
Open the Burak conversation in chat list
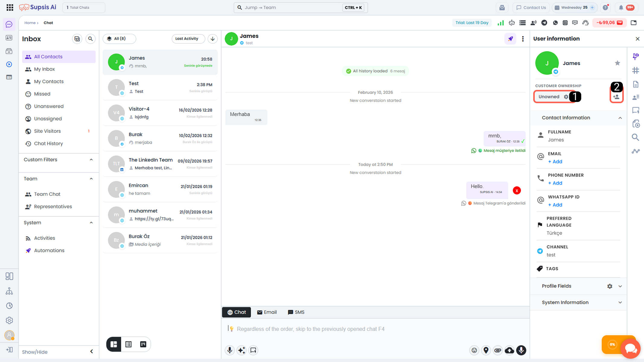[160, 138]
